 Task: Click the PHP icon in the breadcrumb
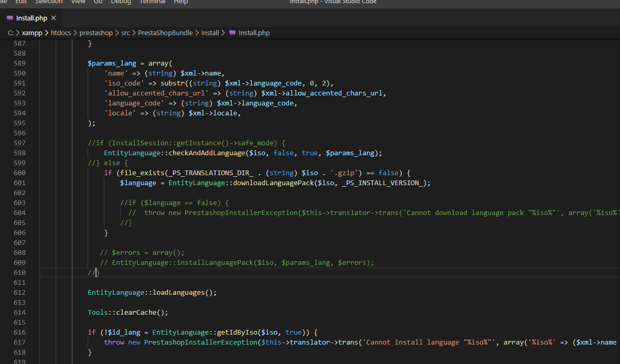point(232,33)
